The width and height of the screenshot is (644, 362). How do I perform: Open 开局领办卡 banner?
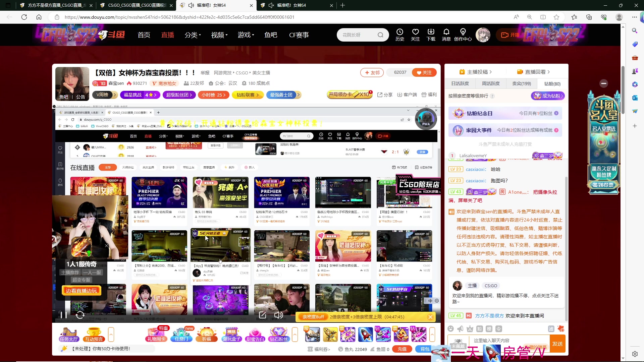coord(350,95)
